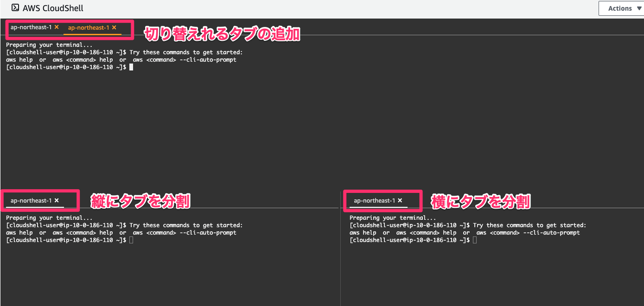Close the bottom-left pane's ap-northeast-1 tab
Viewport: 644px width, 306px height.
[x=57, y=201]
